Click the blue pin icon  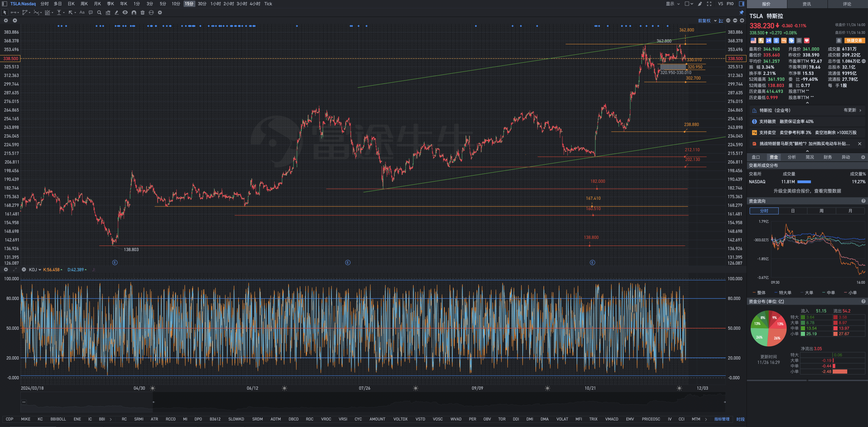click(742, 12)
